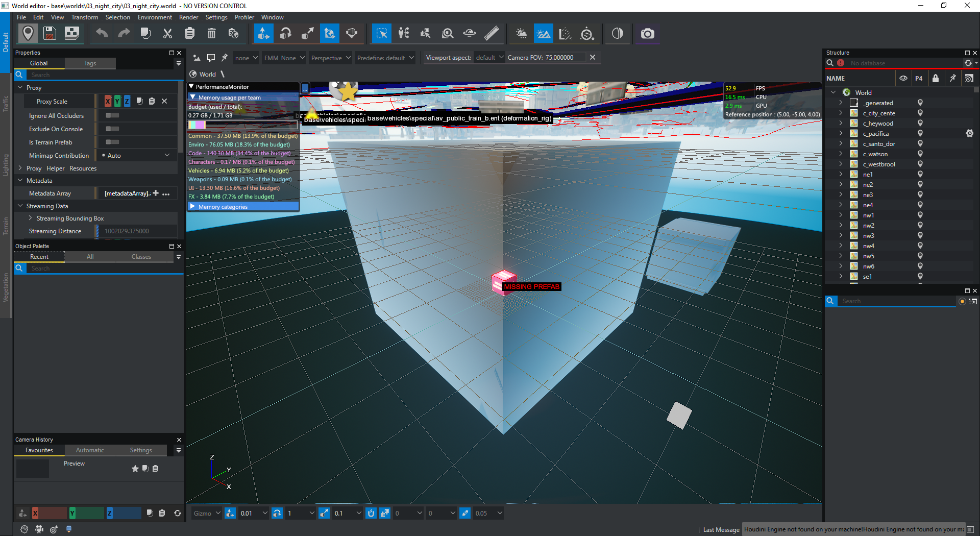Open Minimap Contribution Auto dropdown

click(136, 155)
